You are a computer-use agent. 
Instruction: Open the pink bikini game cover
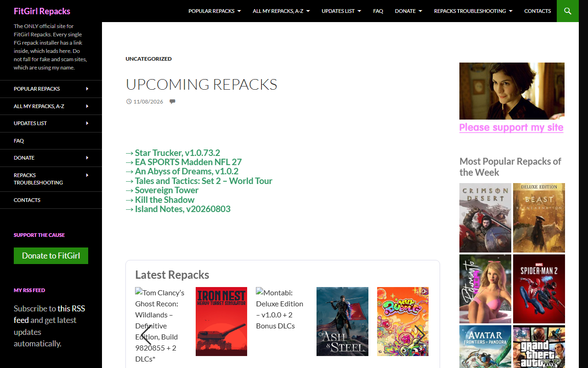click(485, 289)
